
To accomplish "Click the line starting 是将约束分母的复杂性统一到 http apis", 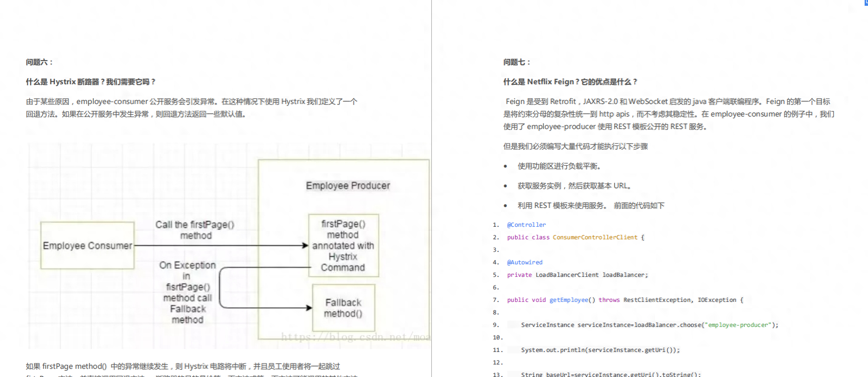I will pos(669,114).
